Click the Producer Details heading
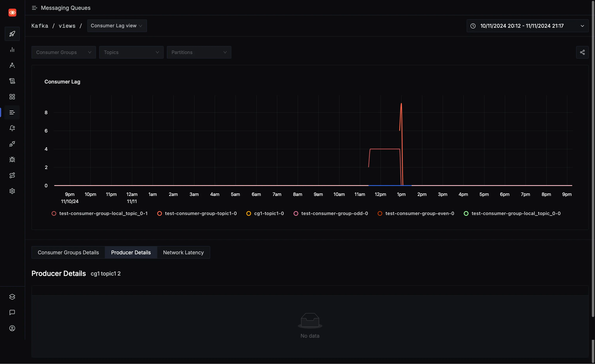Screen dimensions: 595x364 pyautogui.click(x=59, y=273)
